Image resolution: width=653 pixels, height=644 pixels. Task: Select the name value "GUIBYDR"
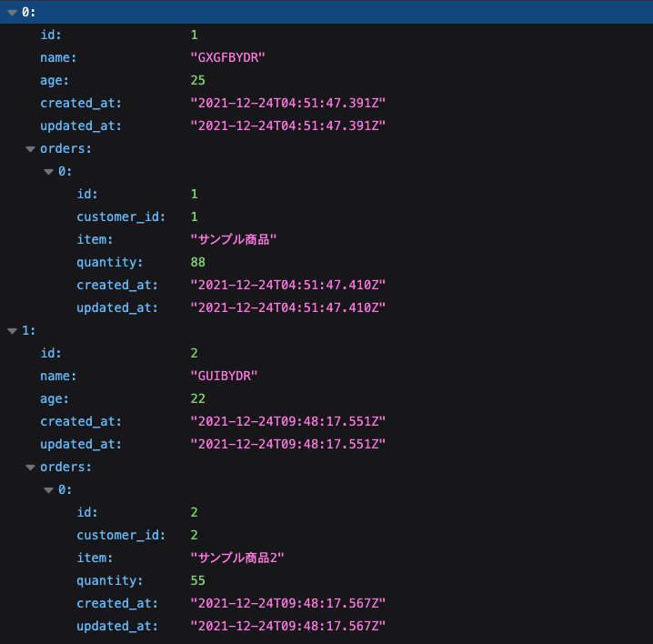[x=224, y=376]
